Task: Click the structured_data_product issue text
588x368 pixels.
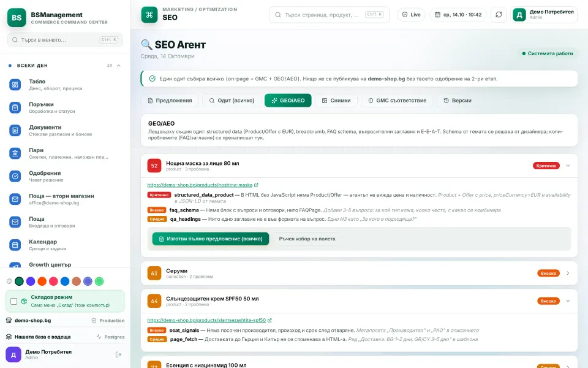Action: tap(204, 195)
